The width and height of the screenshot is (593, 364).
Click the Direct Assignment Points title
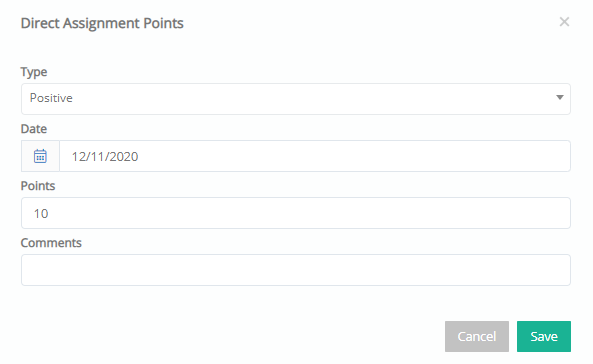[x=102, y=23]
